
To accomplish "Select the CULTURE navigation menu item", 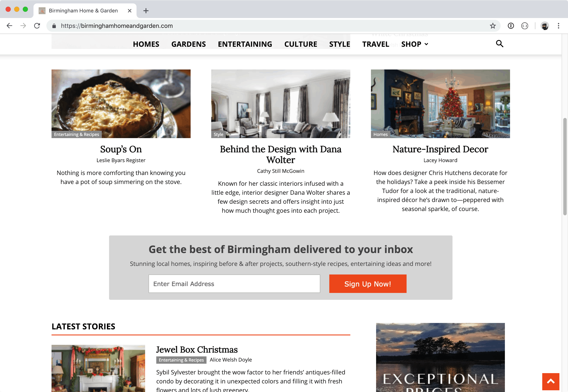I will [x=301, y=44].
